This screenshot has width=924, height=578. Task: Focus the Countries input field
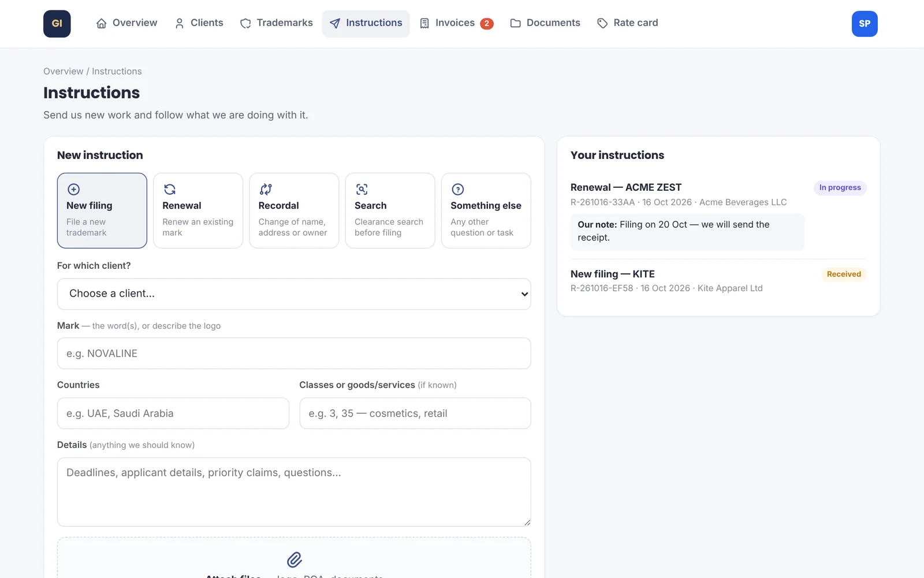pyautogui.click(x=173, y=413)
